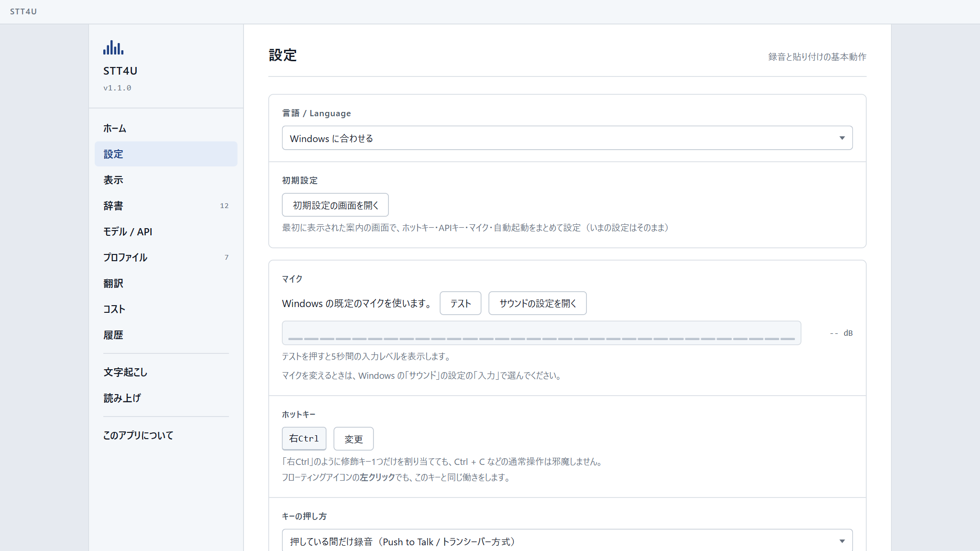Image resolution: width=980 pixels, height=551 pixels.
Task: Click the 右Ctrl hotkey key badge
Action: [304, 439]
